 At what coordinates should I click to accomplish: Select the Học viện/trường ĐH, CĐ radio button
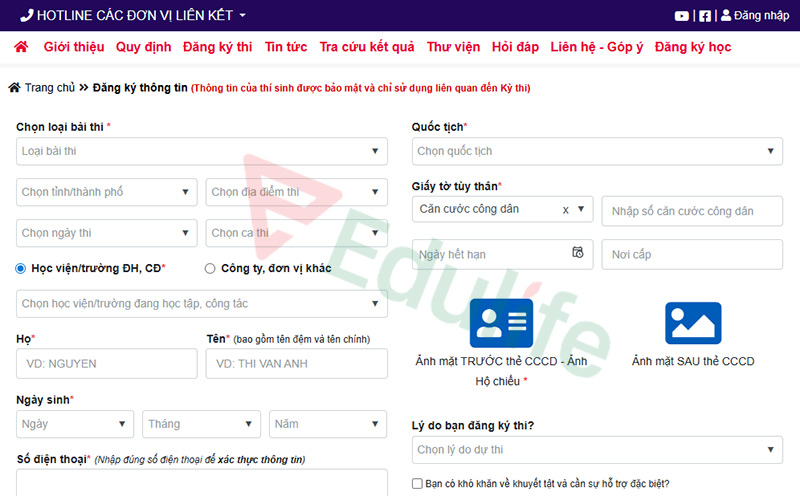click(20, 268)
